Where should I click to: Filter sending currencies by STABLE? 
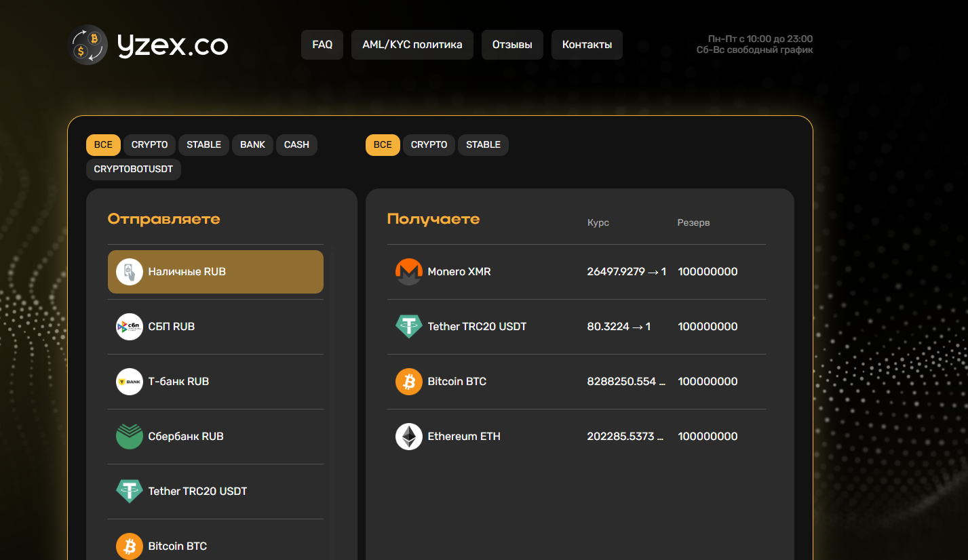(x=204, y=145)
